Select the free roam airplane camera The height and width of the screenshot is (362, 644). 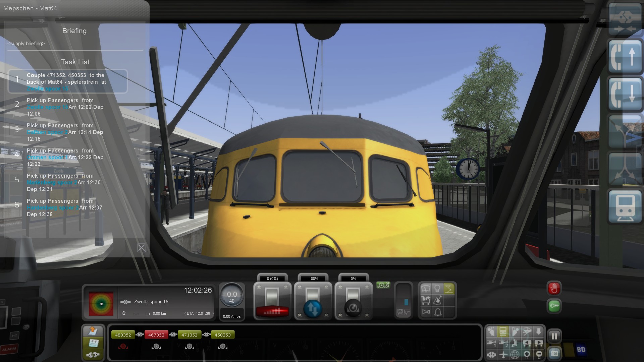[503, 355]
